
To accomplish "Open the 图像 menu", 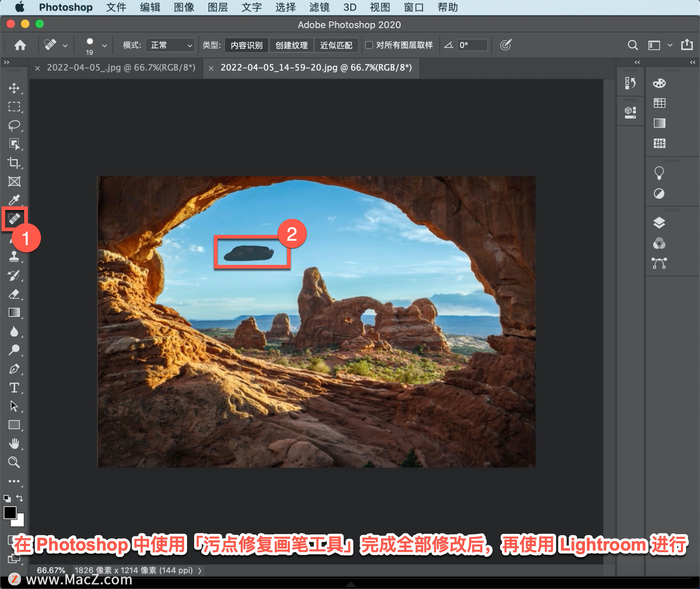I will tap(184, 7).
